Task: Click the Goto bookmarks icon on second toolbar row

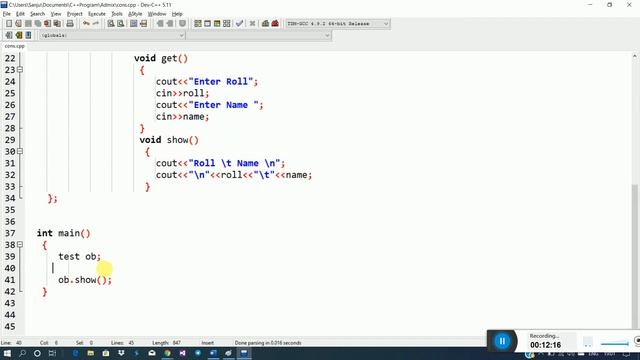Action: pyautogui.click(x=28, y=35)
